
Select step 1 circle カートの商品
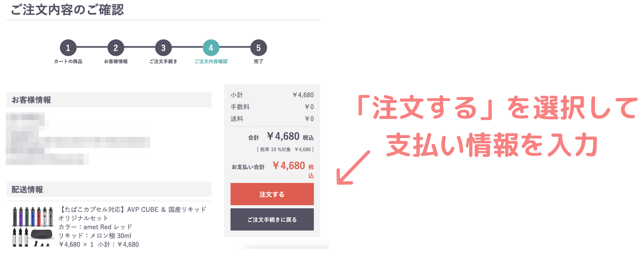pyautogui.click(x=68, y=48)
